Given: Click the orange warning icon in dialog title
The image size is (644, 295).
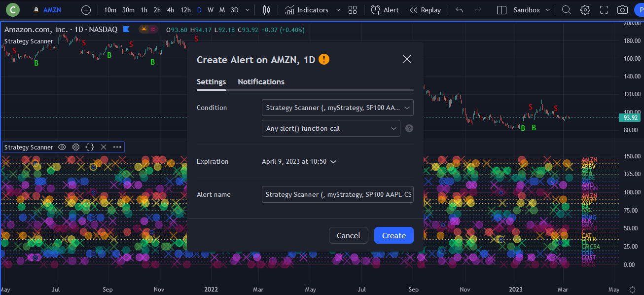Looking at the screenshot, I should [323, 59].
